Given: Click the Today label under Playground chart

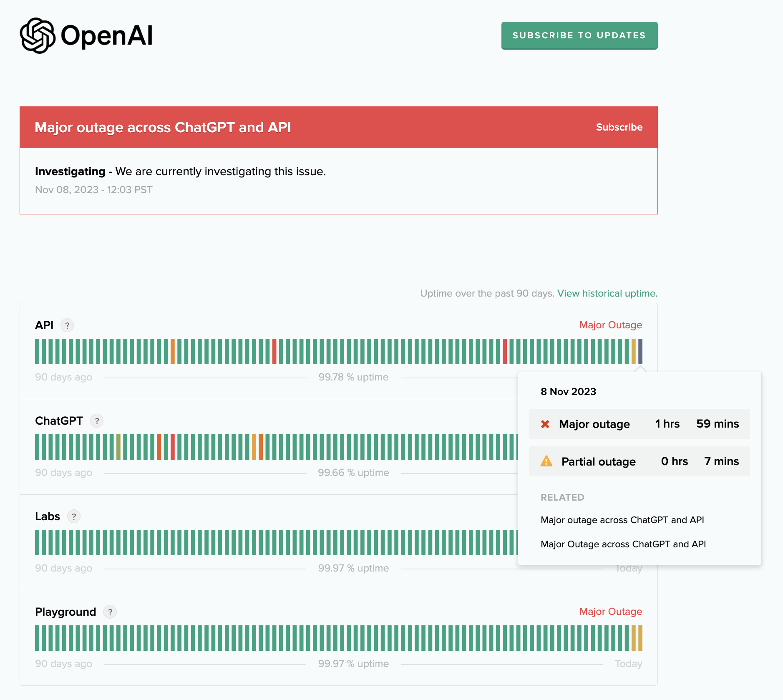Looking at the screenshot, I should tap(629, 664).
